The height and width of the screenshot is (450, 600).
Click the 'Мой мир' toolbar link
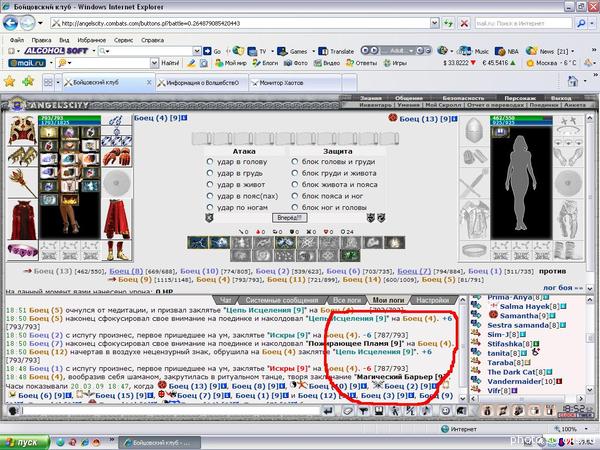pyautogui.click(x=231, y=63)
